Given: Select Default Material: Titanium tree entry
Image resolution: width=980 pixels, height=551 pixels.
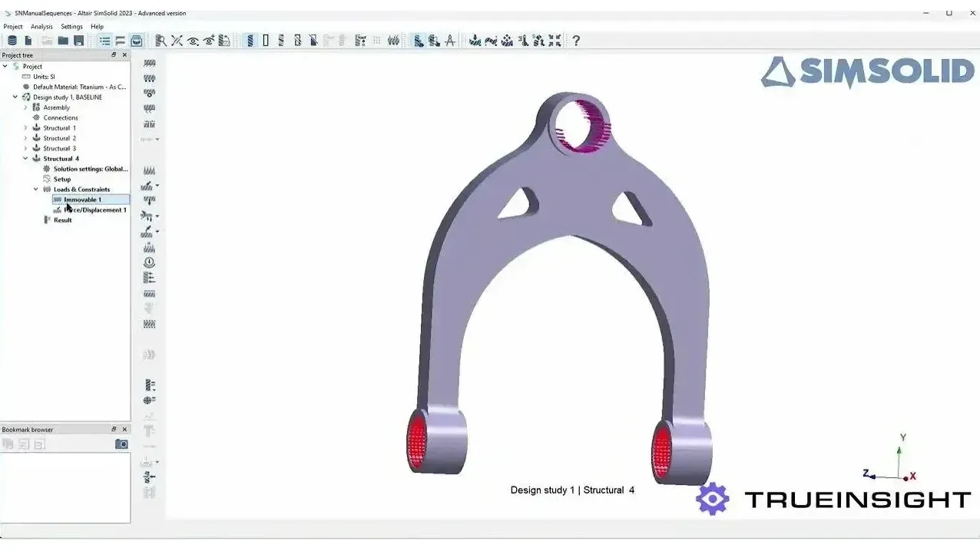Looking at the screenshot, I should point(79,87).
